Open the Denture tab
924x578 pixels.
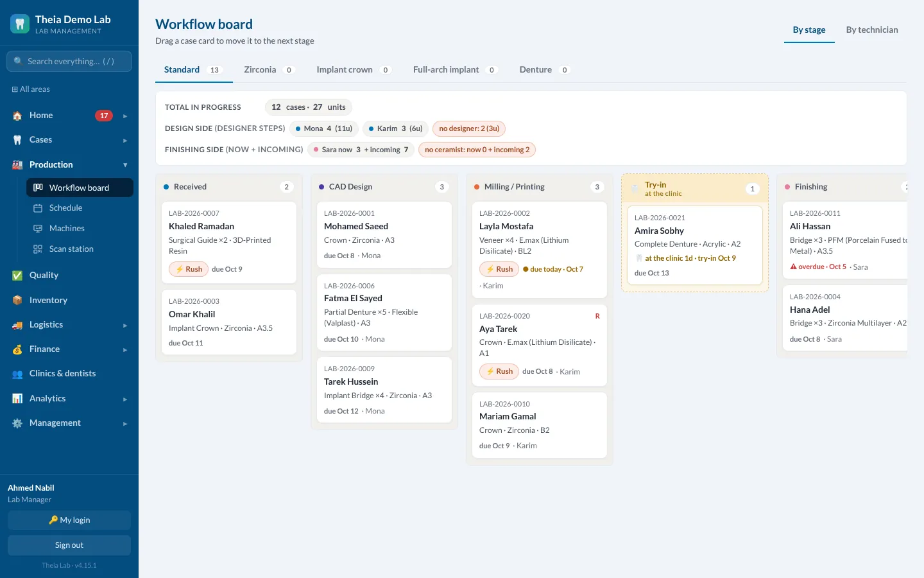(545, 69)
